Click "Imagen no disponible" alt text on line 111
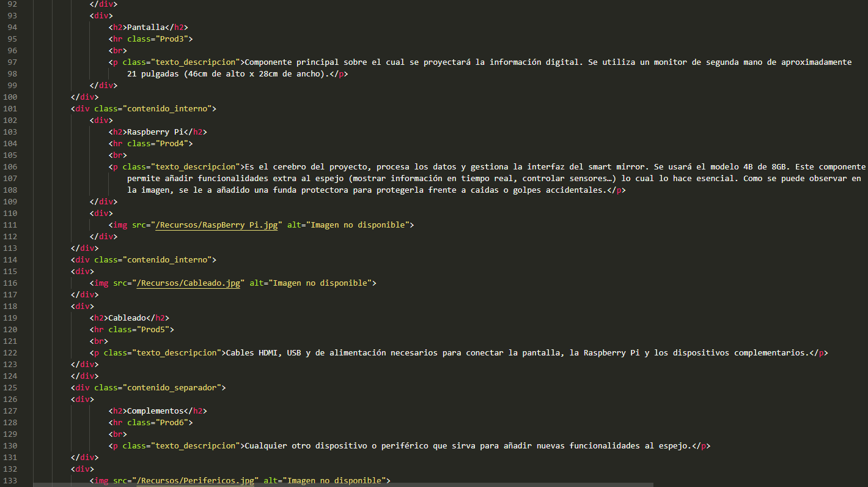868x487 pixels. (x=358, y=225)
